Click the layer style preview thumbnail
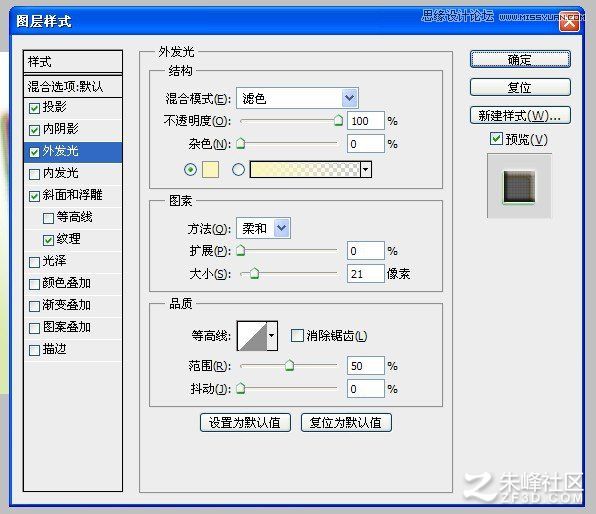This screenshot has height=514, width=596. click(x=519, y=186)
